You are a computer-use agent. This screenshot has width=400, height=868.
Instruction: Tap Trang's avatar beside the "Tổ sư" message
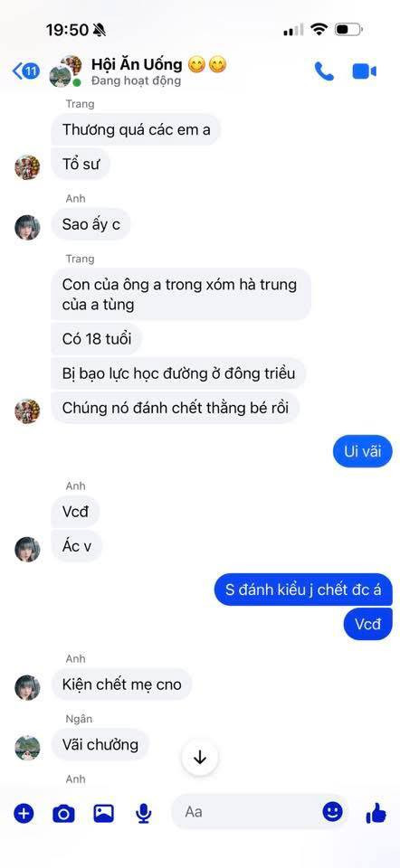[x=27, y=167]
